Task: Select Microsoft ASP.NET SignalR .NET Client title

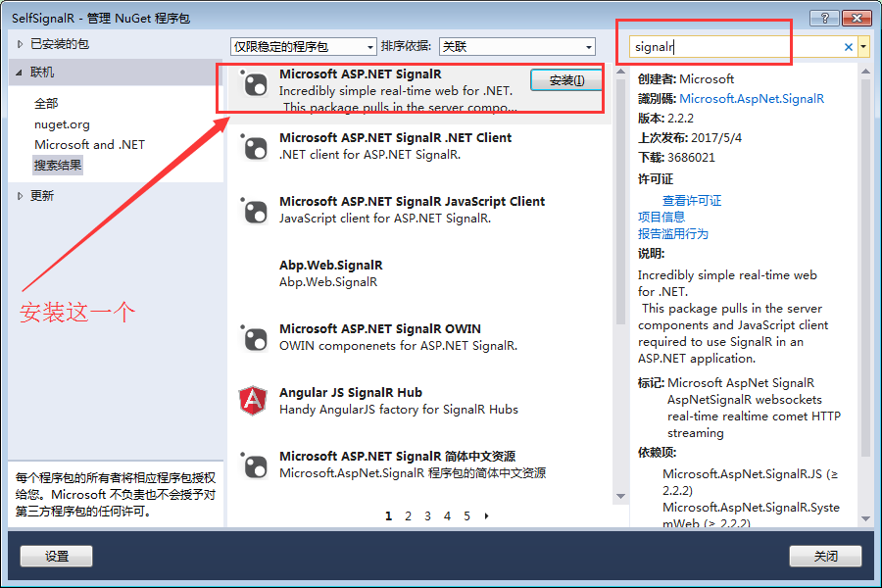Action: [x=396, y=138]
